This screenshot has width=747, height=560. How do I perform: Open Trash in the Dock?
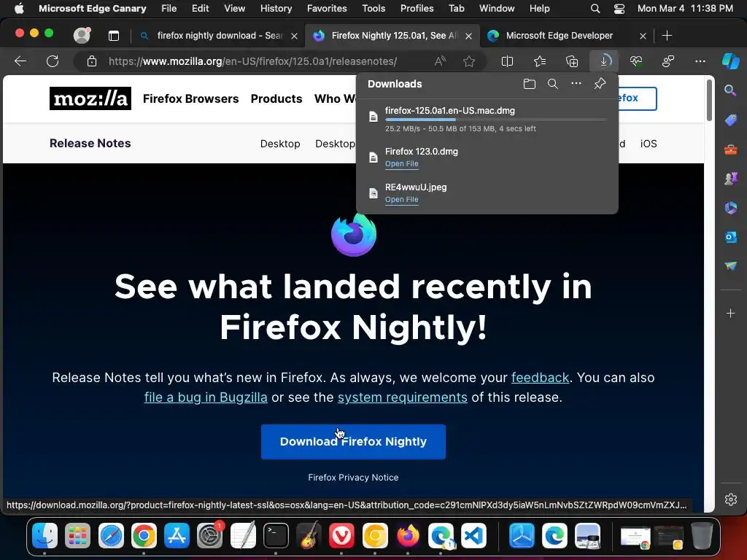701,536
